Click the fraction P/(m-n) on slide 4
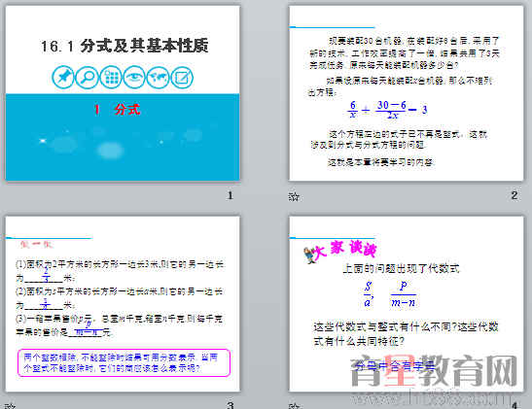Image resolution: width=532 pixels, height=409 pixels. point(403,294)
